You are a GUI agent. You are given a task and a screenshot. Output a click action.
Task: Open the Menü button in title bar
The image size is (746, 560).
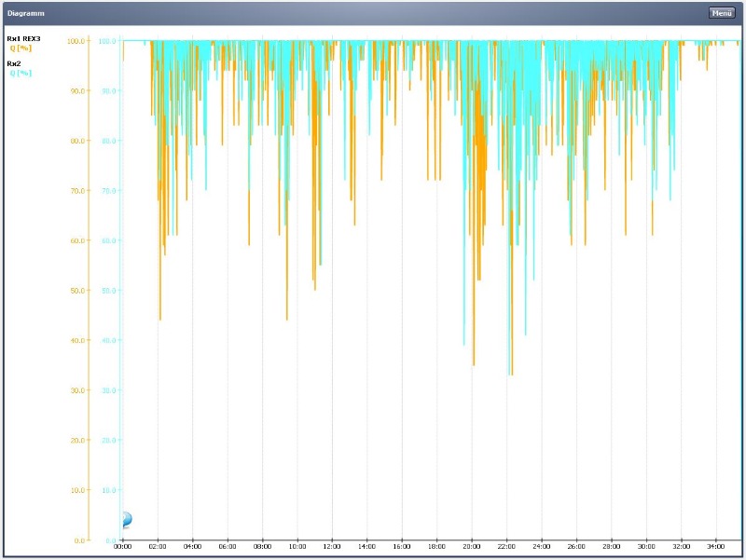point(721,13)
